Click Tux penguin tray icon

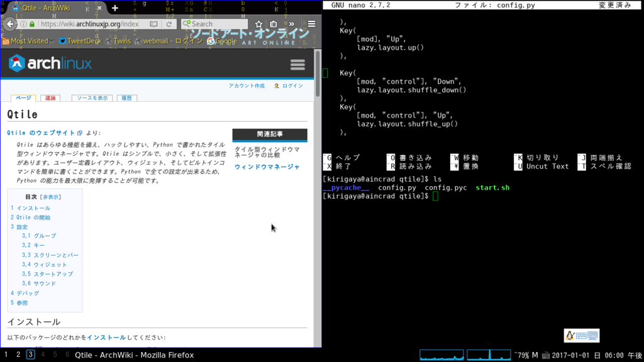point(570,336)
